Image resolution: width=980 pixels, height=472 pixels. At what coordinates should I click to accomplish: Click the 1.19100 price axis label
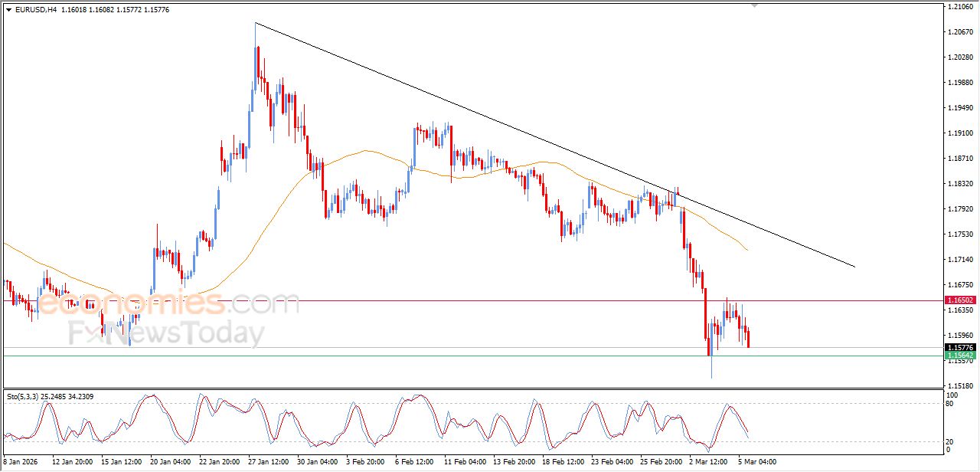(960, 133)
